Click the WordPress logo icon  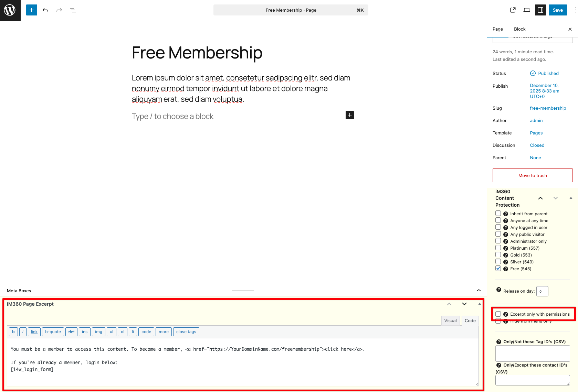click(x=10, y=10)
